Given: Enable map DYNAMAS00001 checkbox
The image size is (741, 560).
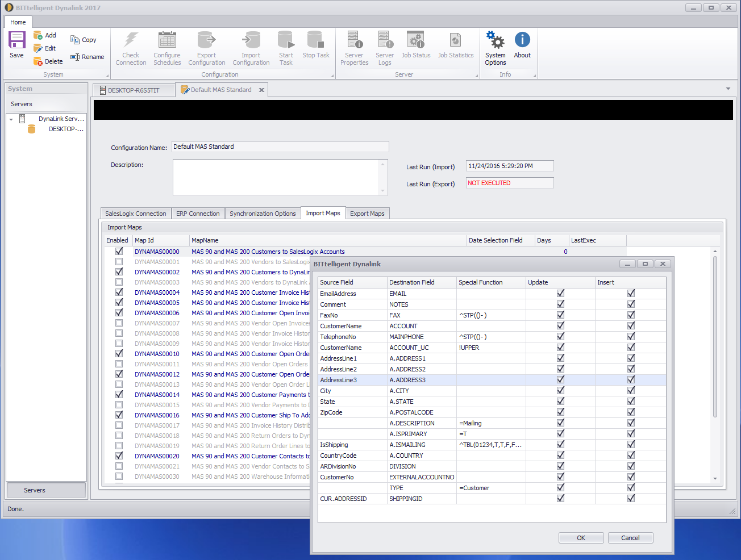Looking at the screenshot, I should [x=119, y=261].
